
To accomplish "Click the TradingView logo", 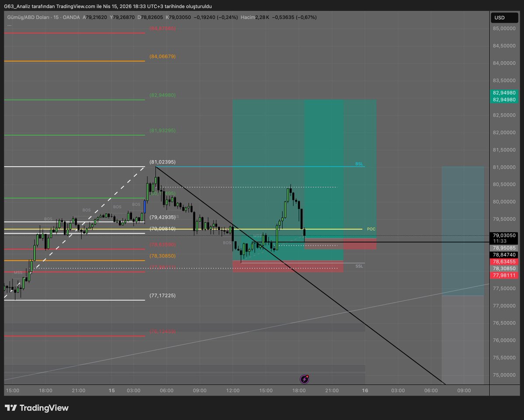I will click(37, 408).
